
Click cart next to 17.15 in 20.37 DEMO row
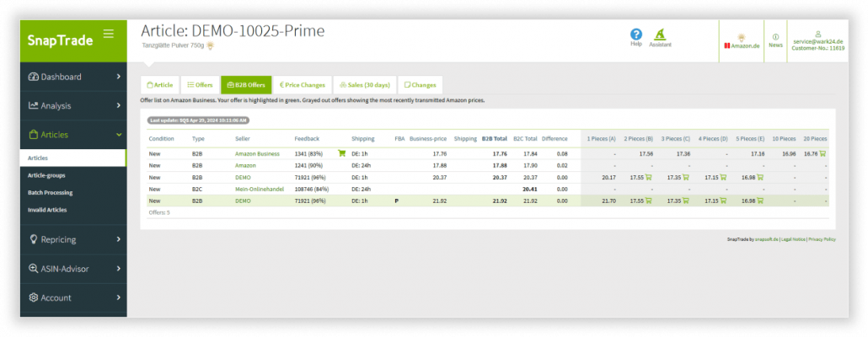pyautogui.click(x=722, y=177)
